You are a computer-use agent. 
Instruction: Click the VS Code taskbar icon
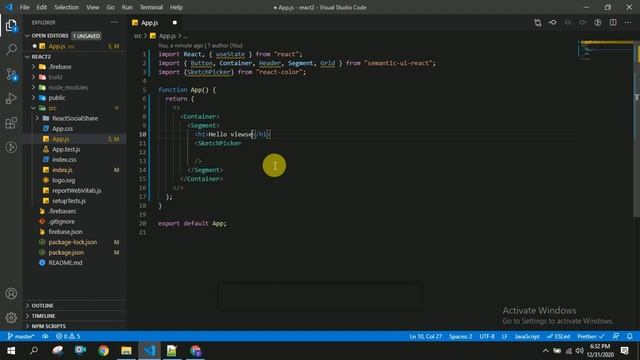[x=149, y=351]
